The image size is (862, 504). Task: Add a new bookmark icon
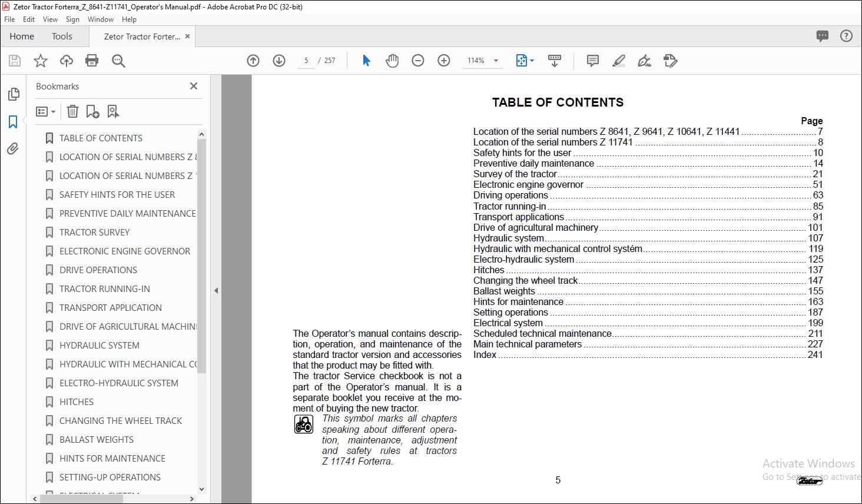(92, 111)
